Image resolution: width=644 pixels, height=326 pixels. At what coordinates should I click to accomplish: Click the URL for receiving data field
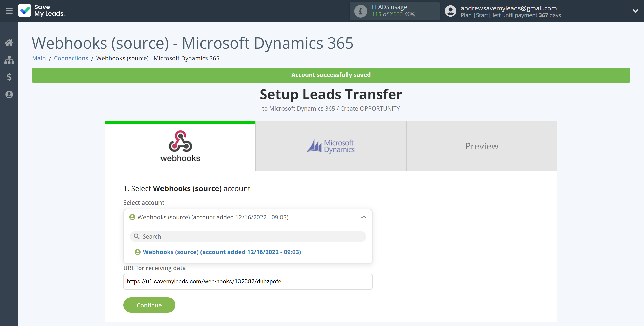[248, 281]
